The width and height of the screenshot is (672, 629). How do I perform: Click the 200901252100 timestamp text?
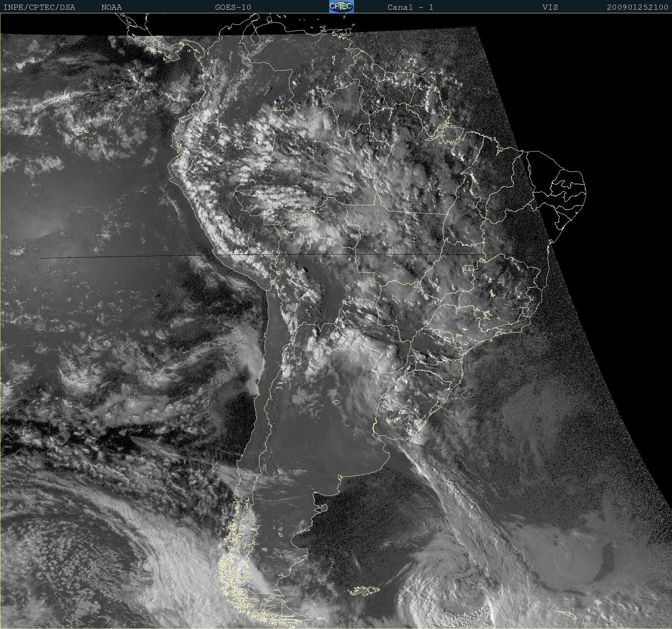click(x=638, y=8)
